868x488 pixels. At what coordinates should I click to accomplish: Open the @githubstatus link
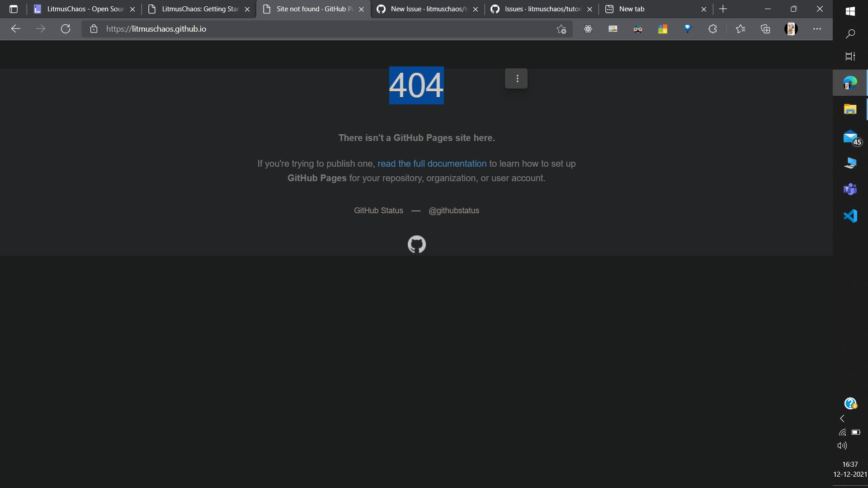[x=453, y=211]
